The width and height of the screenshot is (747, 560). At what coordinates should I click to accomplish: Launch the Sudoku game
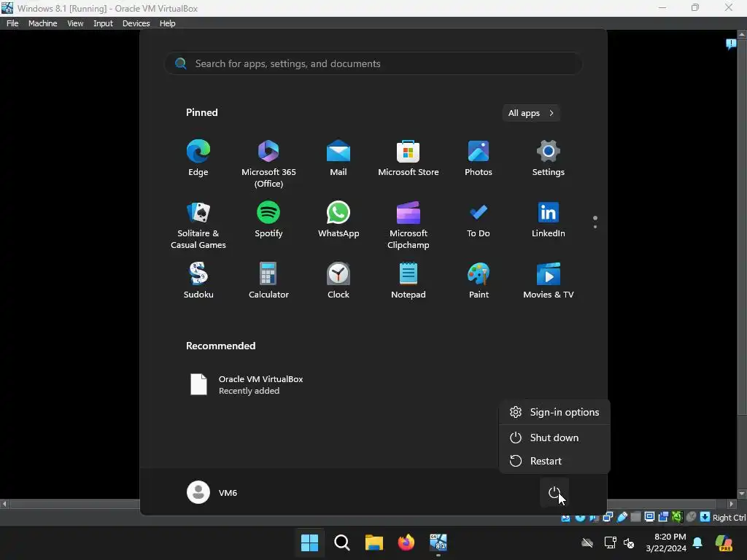coord(198,281)
